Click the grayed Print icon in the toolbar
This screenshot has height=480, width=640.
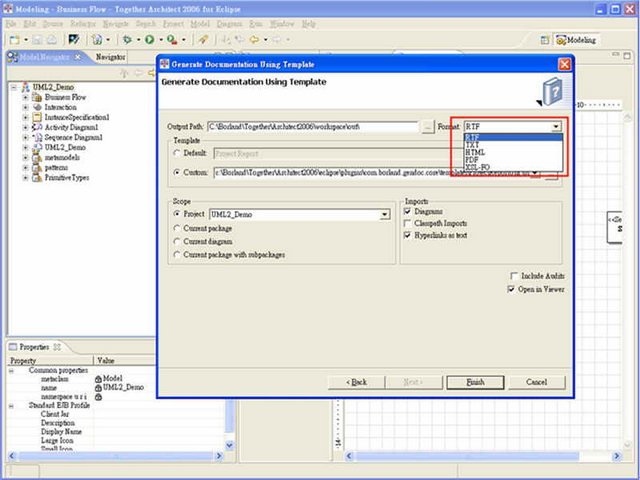51,40
